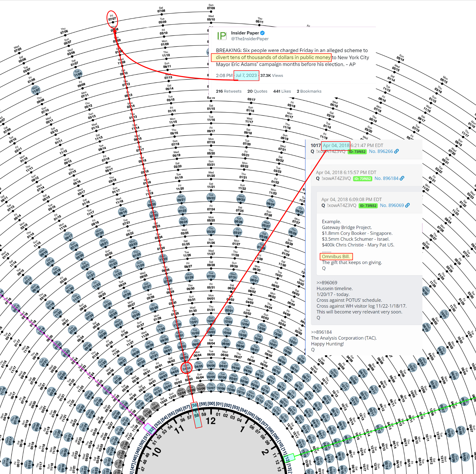The width and height of the screenshot is (476, 474).
Task: Click the Insider Paper IP logo avatar
Action: click(222, 36)
